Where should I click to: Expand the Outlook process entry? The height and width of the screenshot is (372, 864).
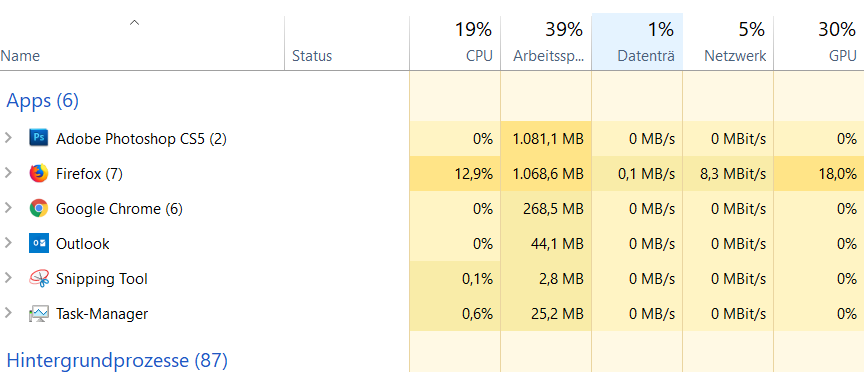tap(8, 243)
